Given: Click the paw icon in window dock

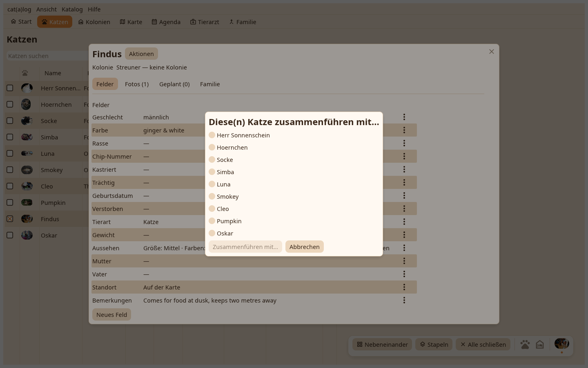Looking at the screenshot, I should (525, 344).
